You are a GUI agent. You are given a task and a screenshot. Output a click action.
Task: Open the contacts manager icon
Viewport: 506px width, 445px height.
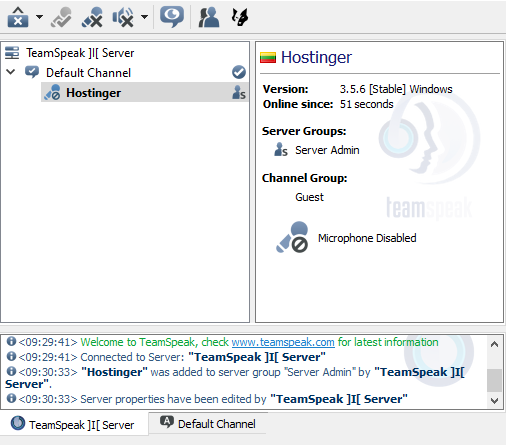pyautogui.click(x=209, y=17)
